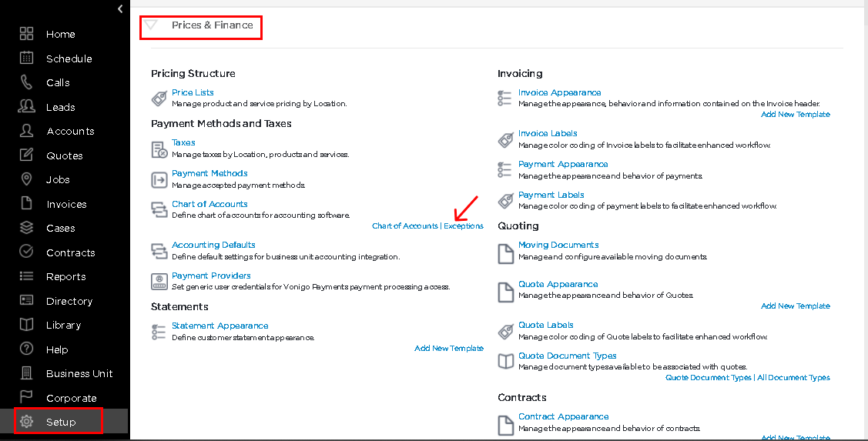Click Add New Template under Statement Appearance
The width and height of the screenshot is (868, 441).
click(x=449, y=348)
